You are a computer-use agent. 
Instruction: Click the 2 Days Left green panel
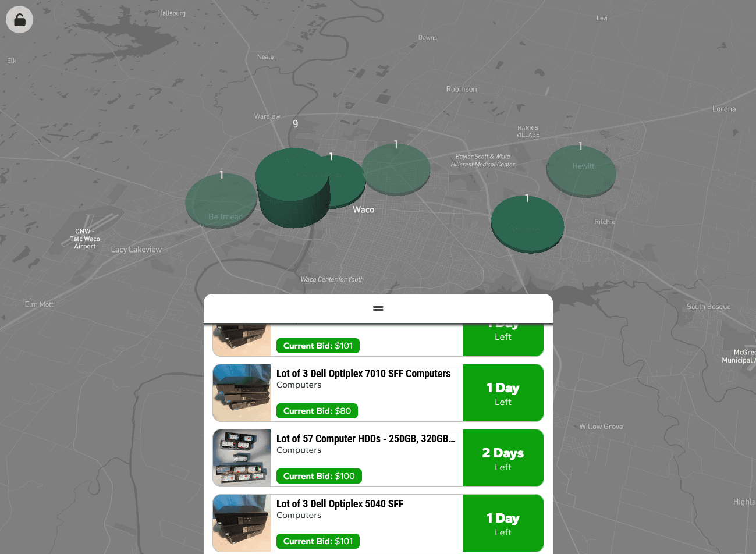click(503, 458)
